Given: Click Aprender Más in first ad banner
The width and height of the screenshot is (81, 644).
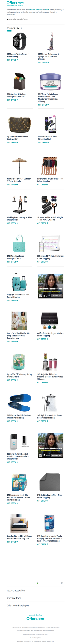Looking at the screenshot, I should (x=56, y=296).
